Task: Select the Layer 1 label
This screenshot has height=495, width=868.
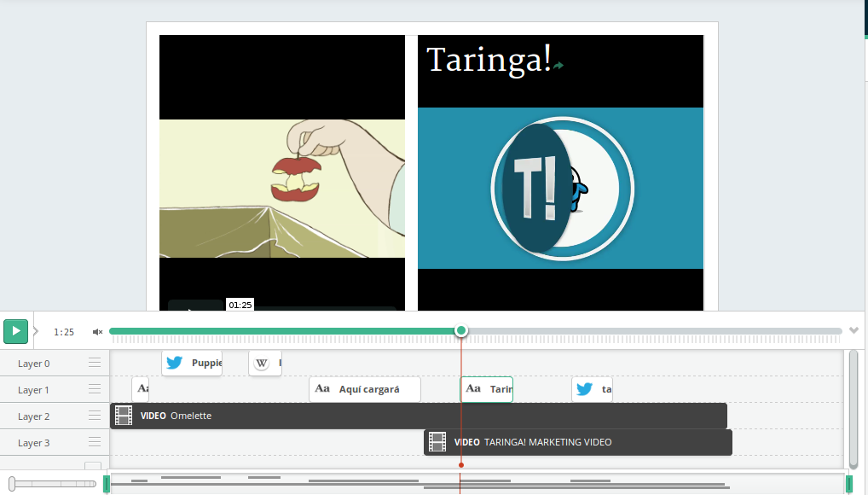Action: click(33, 390)
